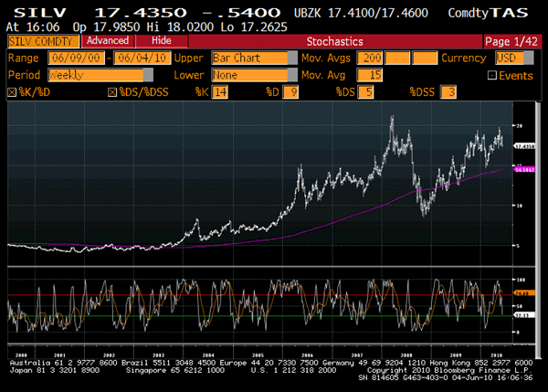Click the Hide button
548x392 pixels.
[x=161, y=42]
